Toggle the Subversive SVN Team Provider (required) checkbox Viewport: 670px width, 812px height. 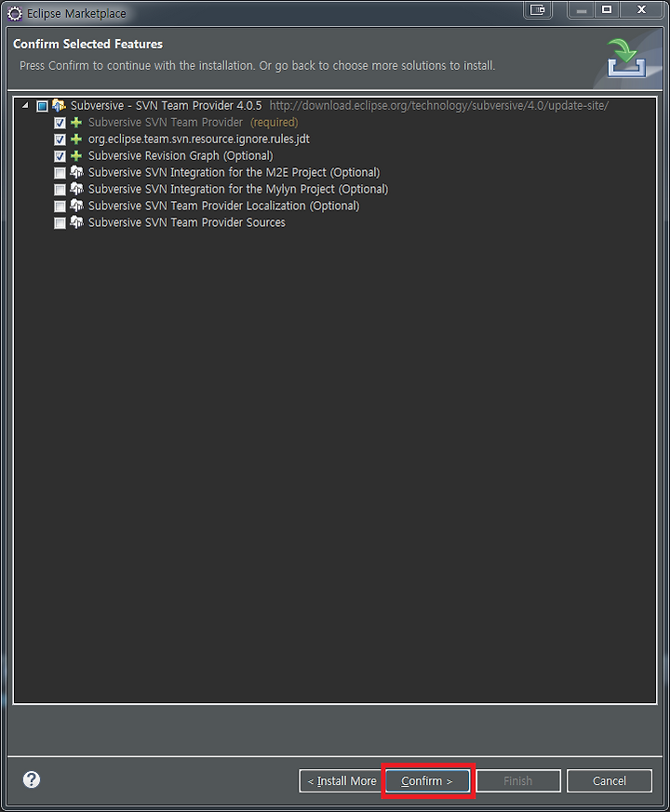(x=60, y=123)
